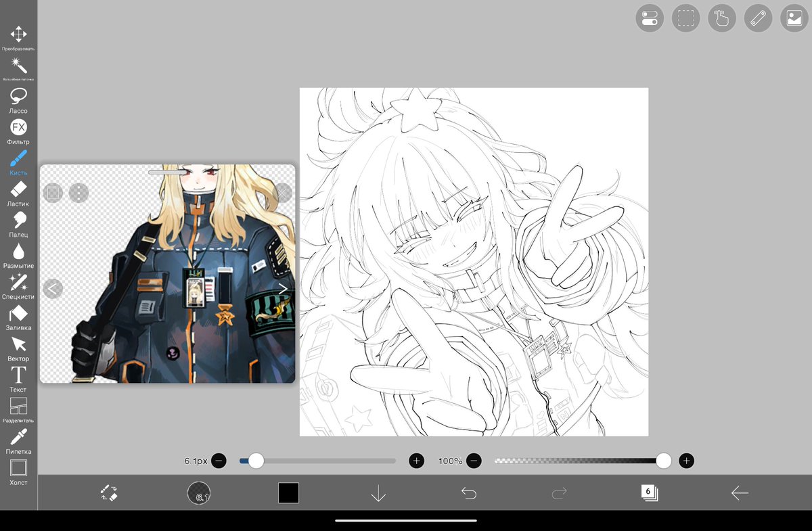Increase brush size with plus button
Screen dimensions: 812x531
coord(416,461)
